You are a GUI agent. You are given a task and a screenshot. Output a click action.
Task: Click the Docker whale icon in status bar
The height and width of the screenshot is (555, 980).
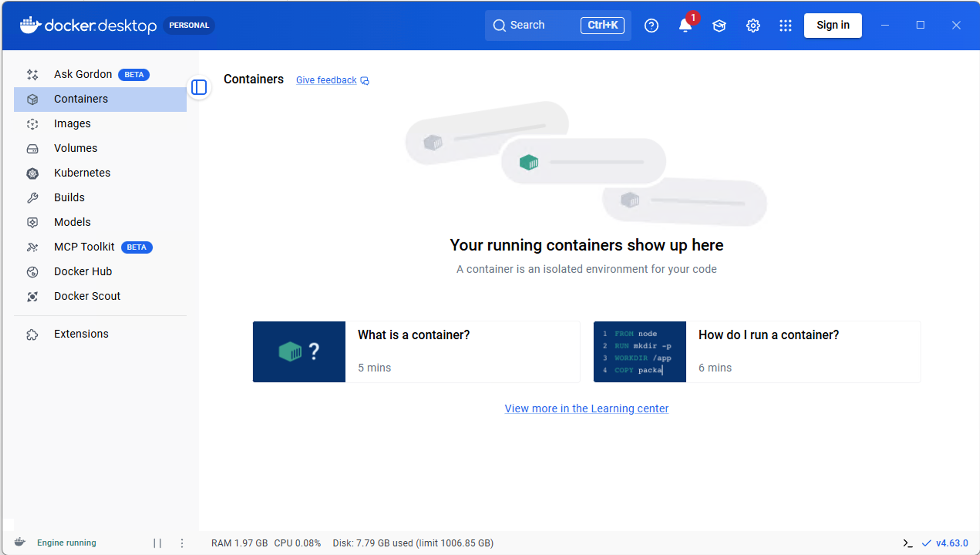[20, 542]
